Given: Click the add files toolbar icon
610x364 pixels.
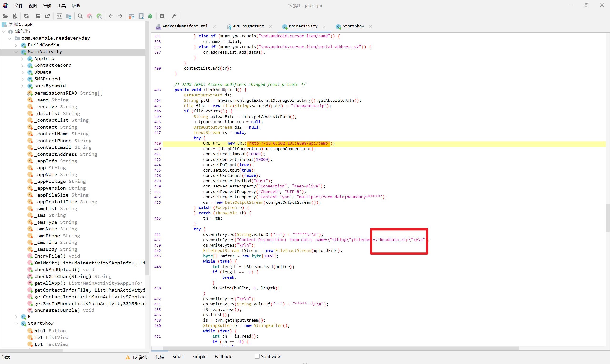Looking at the screenshot, I should point(15,16).
